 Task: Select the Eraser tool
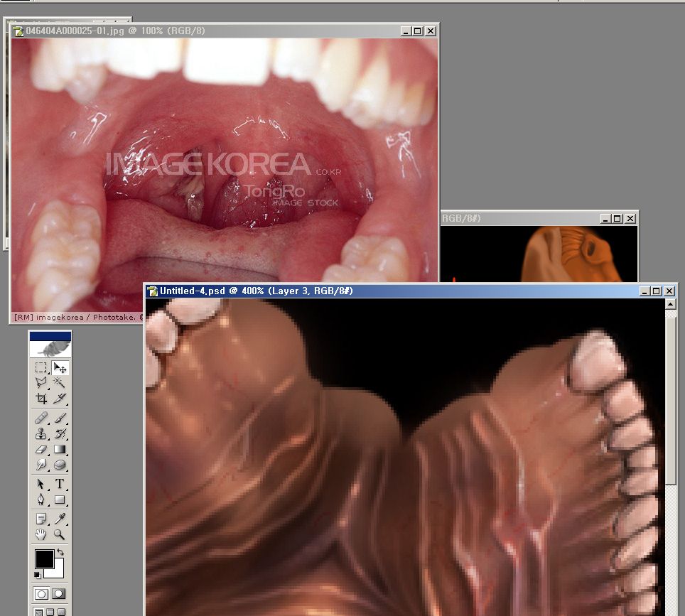point(41,449)
